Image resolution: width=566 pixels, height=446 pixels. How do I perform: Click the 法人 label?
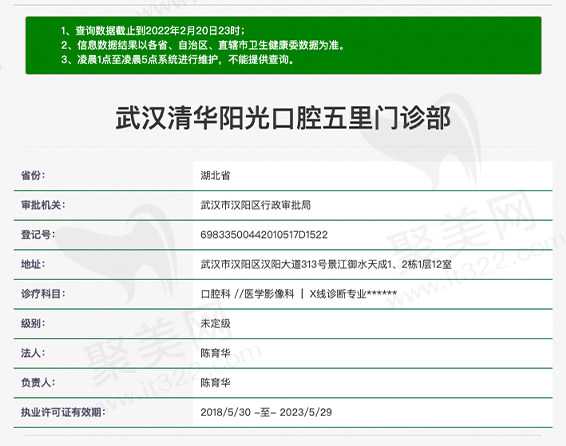(33, 353)
